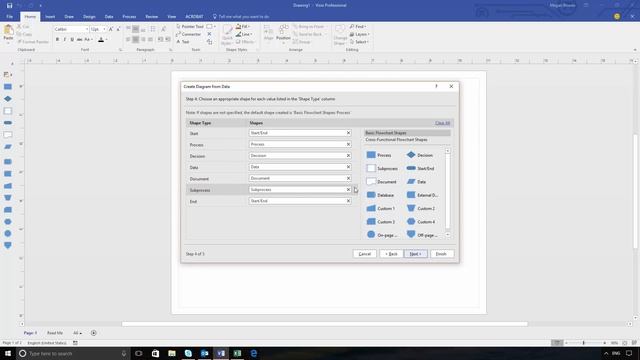Screen dimensions: 640x360
Task: Choose the Data parallelogram shape in the list
Action: [x=416, y=182]
